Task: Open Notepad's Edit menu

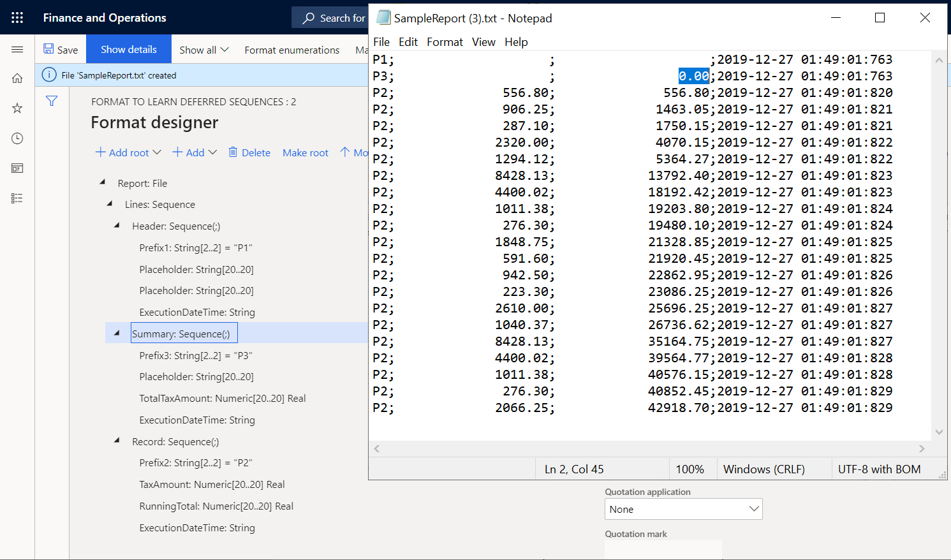Action: [x=408, y=41]
